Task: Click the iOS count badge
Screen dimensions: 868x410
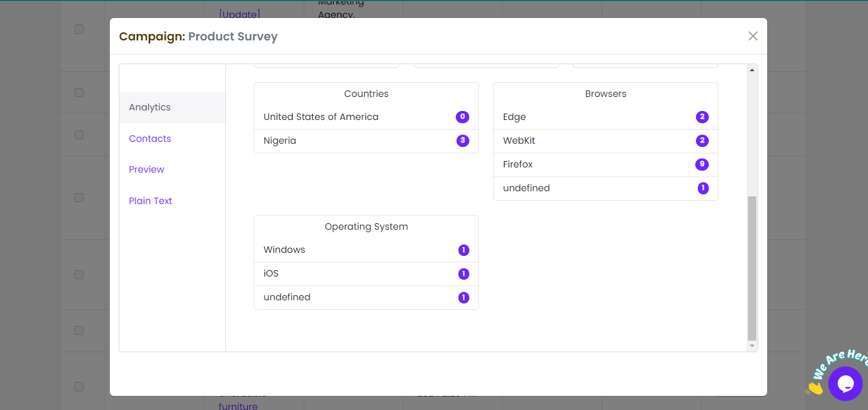Action: (463, 274)
